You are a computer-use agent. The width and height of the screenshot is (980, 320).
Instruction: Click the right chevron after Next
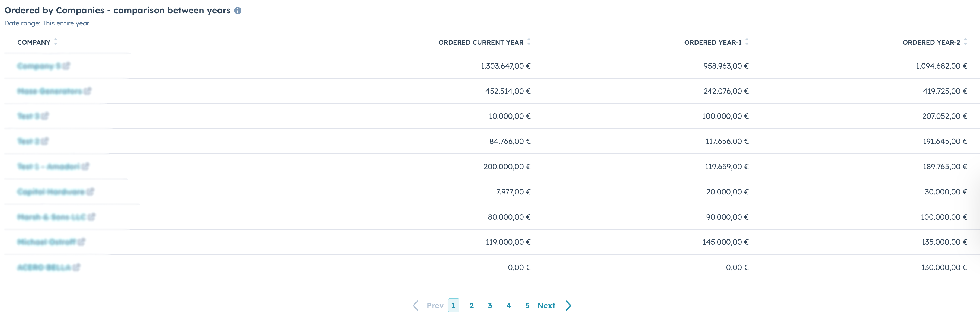[x=568, y=306]
